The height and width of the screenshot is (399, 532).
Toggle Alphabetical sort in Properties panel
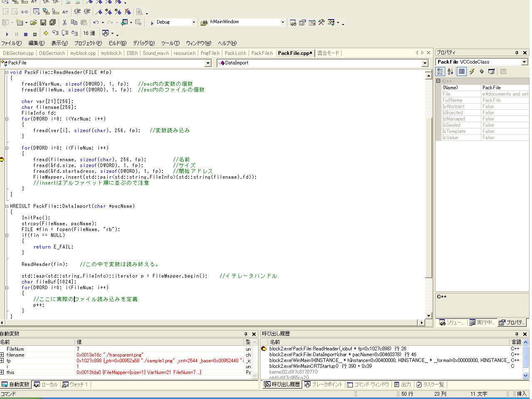[450, 71]
